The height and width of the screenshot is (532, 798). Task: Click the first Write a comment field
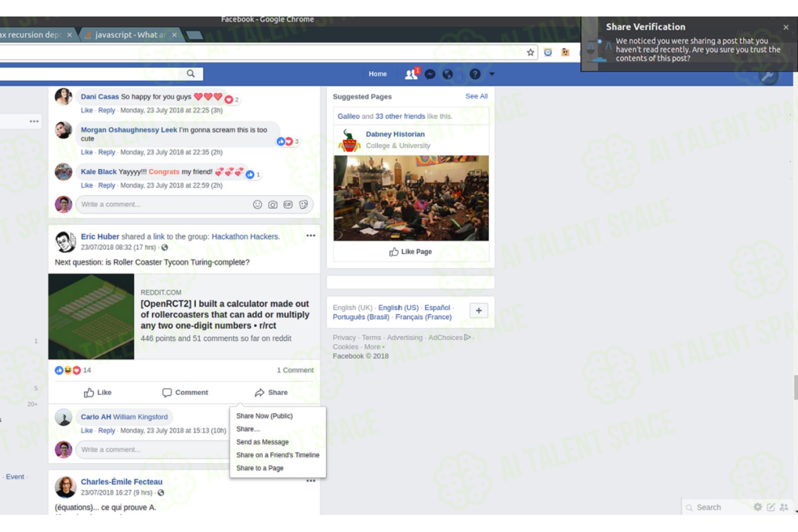pyautogui.click(x=163, y=204)
